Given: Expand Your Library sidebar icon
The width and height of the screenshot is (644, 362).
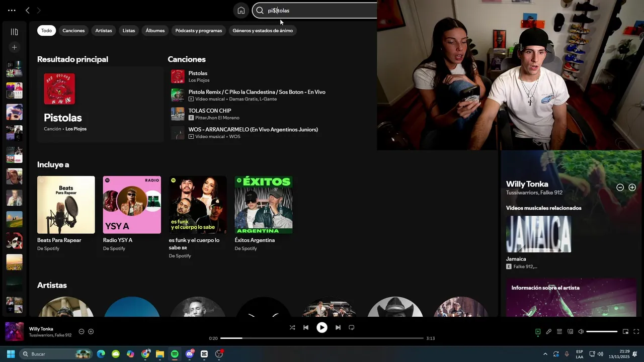Looking at the screenshot, I should [14, 32].
